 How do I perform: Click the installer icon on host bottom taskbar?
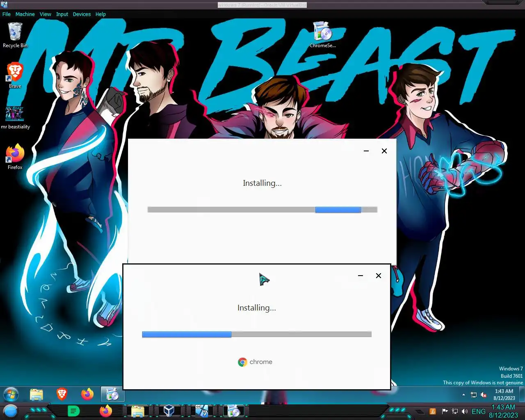click(234, 411)
